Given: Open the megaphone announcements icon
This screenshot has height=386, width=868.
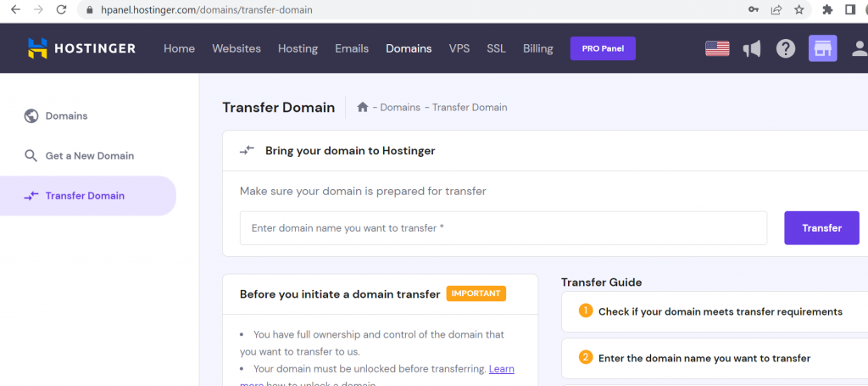Looking at the screenshot, I should (751, 48).
